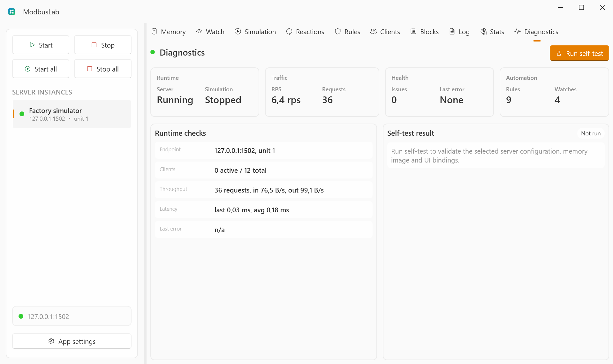Click the play-circle icon on Start all
This screenshot has width=613, height=364.
click(x=28, y=69)
